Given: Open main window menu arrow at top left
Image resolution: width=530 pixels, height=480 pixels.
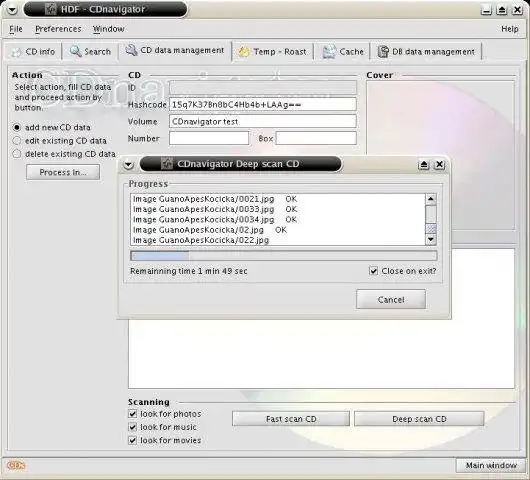Looking at the screenshot, I should 12,9.
